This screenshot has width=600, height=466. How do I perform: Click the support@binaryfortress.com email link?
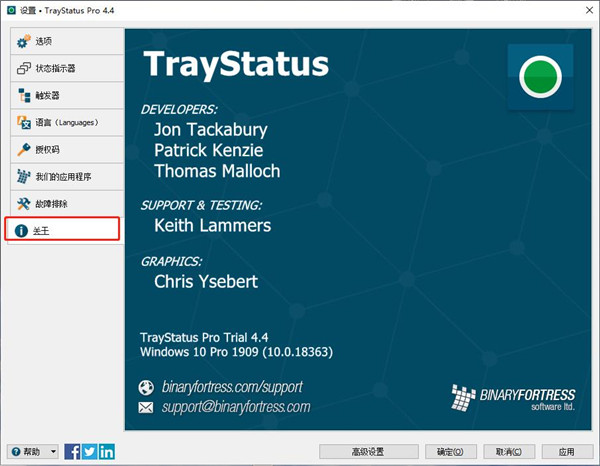click(236, 407)
